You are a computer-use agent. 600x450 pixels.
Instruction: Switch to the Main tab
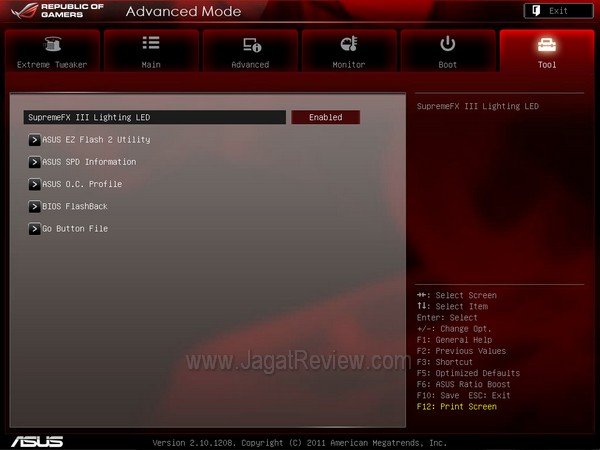tap(151, 51)
